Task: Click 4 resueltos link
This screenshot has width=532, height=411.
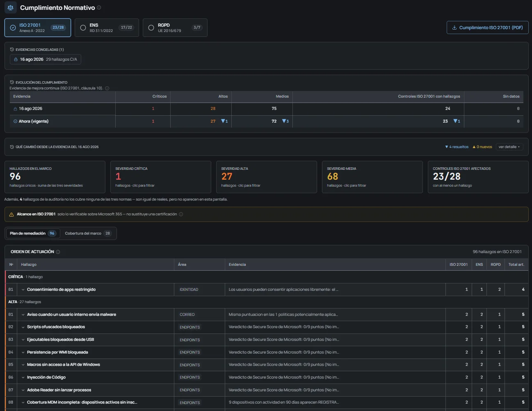Action: click(x=457, y=147)
